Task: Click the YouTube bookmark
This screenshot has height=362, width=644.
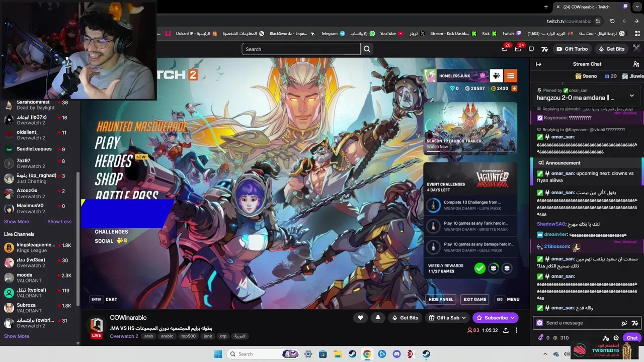Action: tap(391, 34)
